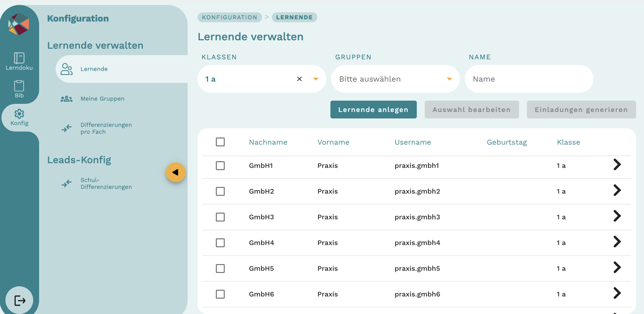This screenshot has height=314, width=644.
Task: Click the logout icon button
Action: (x=20, y=300)
